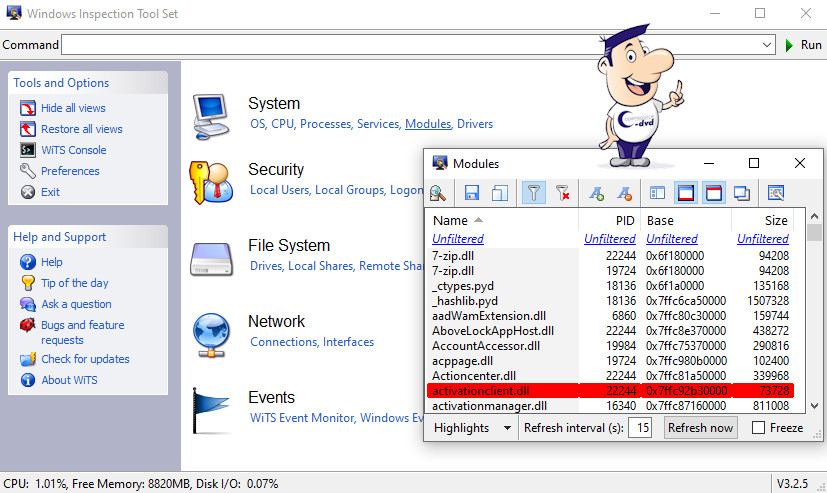The height and width of the screenshot is (493, 827).
Task: Enable the Freeze checkbox
Action: [759, 428]
